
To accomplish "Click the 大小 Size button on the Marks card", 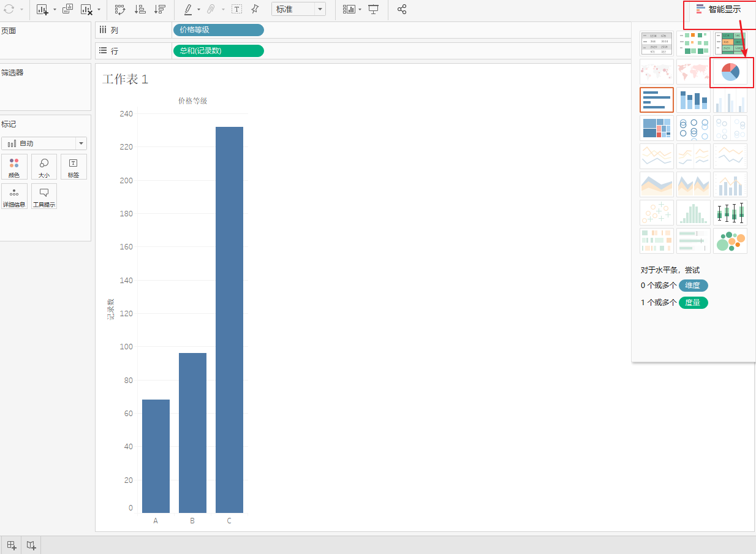I will coord(44,167).
